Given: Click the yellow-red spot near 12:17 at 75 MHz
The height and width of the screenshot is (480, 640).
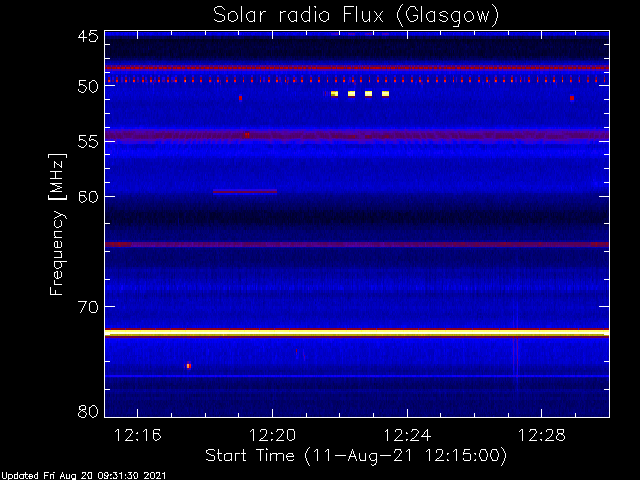Looking at the screenshot, I should pyautogui.click(x=189, y=366).
